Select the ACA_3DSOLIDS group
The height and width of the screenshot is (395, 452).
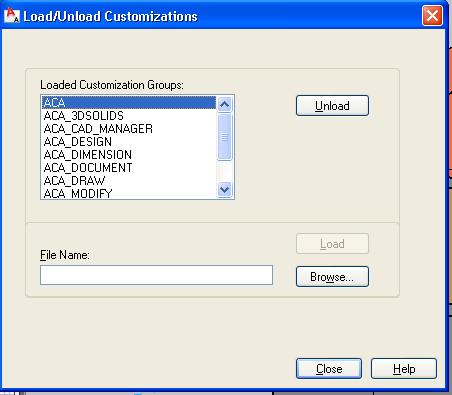[129, 116]
